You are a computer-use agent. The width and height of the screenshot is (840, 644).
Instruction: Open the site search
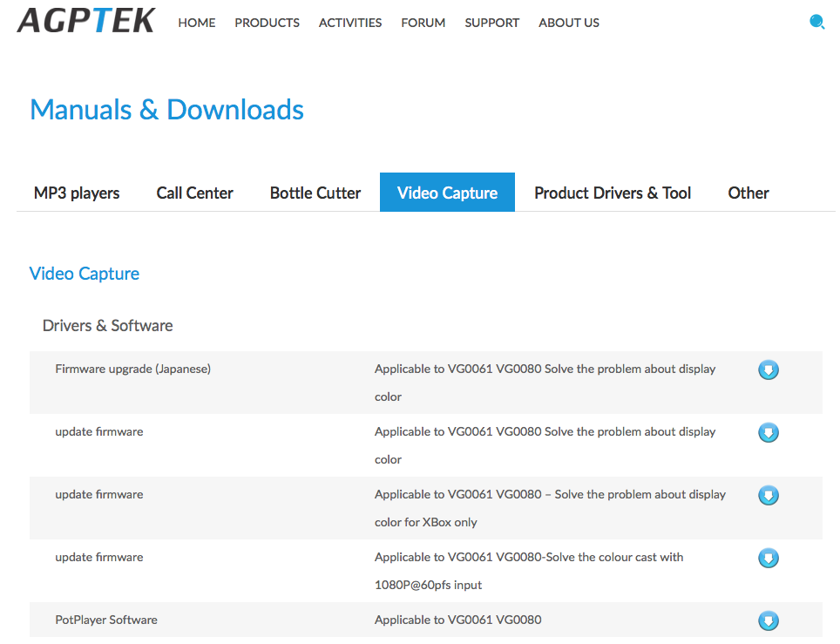816,22
